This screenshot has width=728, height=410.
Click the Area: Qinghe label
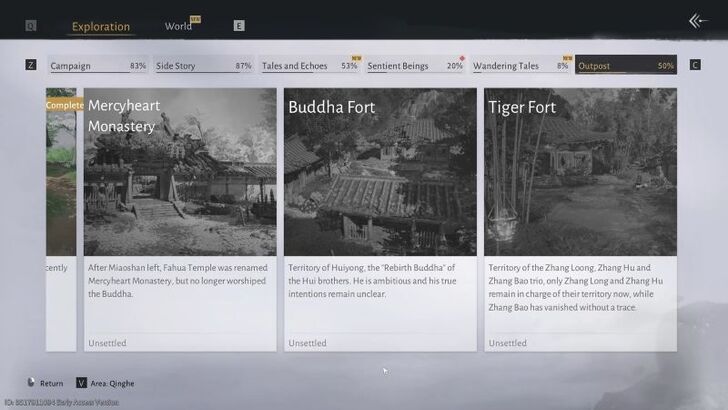[112, 384]
